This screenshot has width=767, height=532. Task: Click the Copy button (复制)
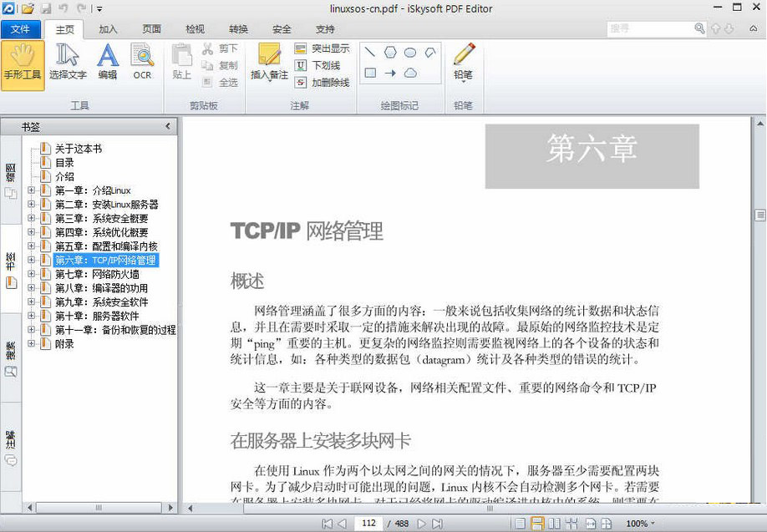click(x=220, y=65)
